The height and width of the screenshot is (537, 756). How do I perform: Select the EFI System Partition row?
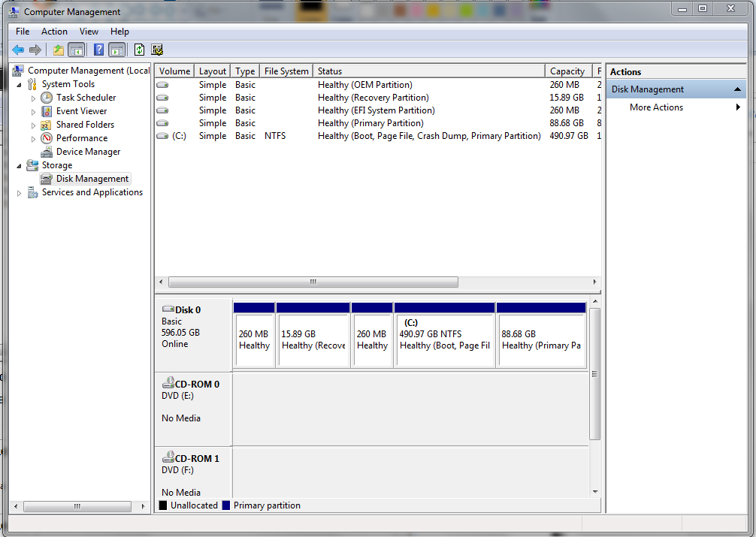click(x=378, y=110)
